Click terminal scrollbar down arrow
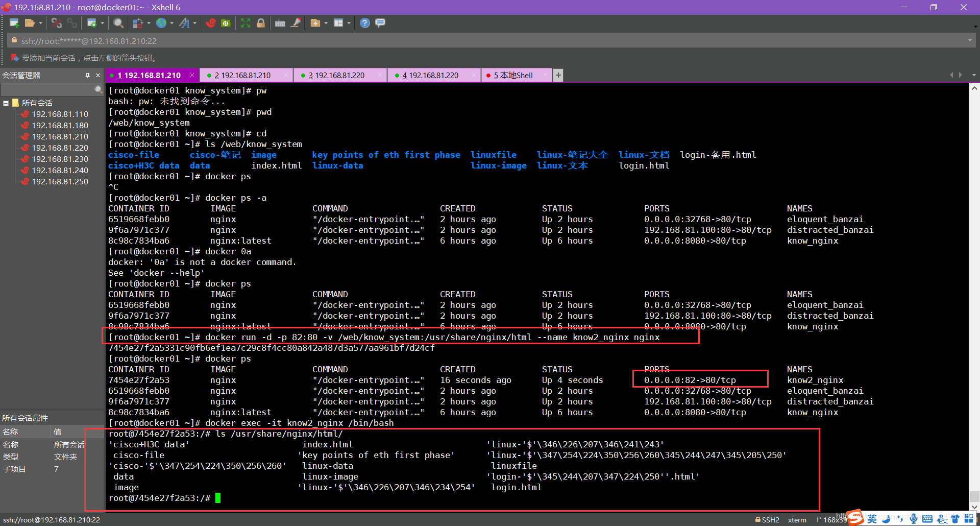The image size is (980, 526). (x=974, y=507)
